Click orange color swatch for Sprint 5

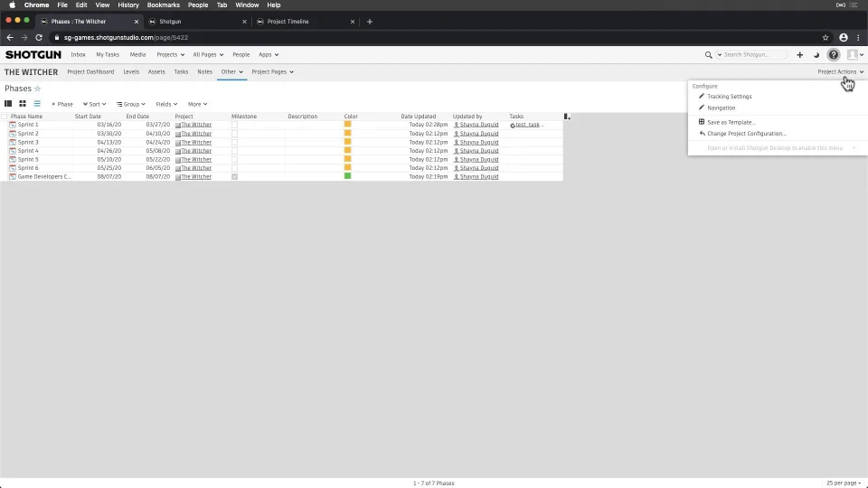347,159
